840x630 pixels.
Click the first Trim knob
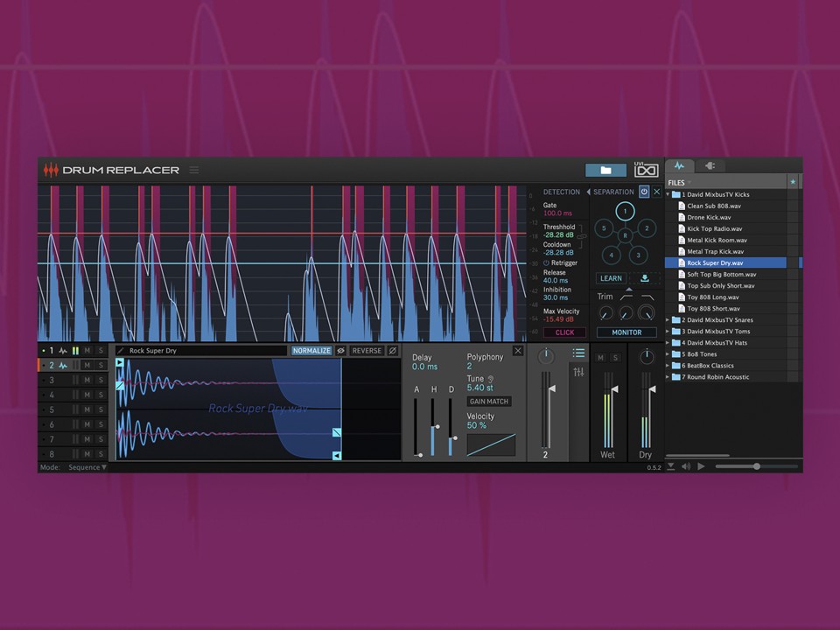coord(605,313)
